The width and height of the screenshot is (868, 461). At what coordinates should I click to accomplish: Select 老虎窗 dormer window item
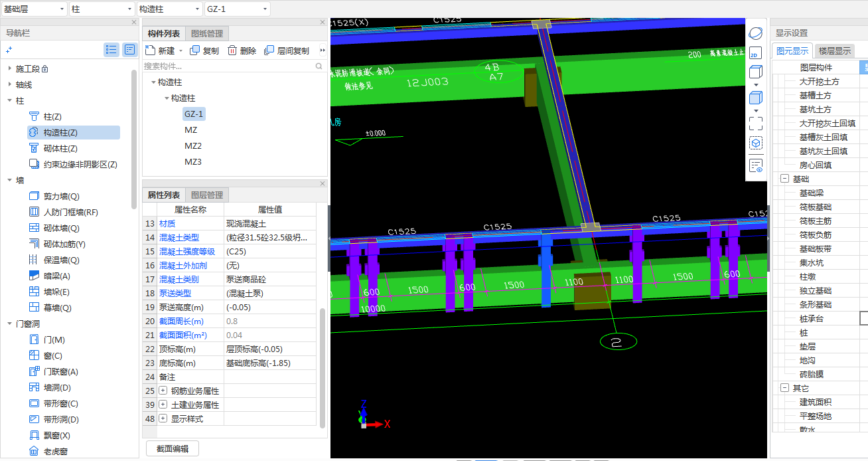pyautogui.click(x=48, y=451)
